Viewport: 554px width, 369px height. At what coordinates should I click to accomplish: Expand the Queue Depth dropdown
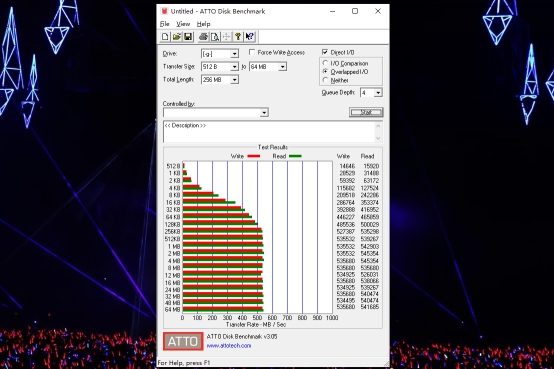[x=378, y=93]
